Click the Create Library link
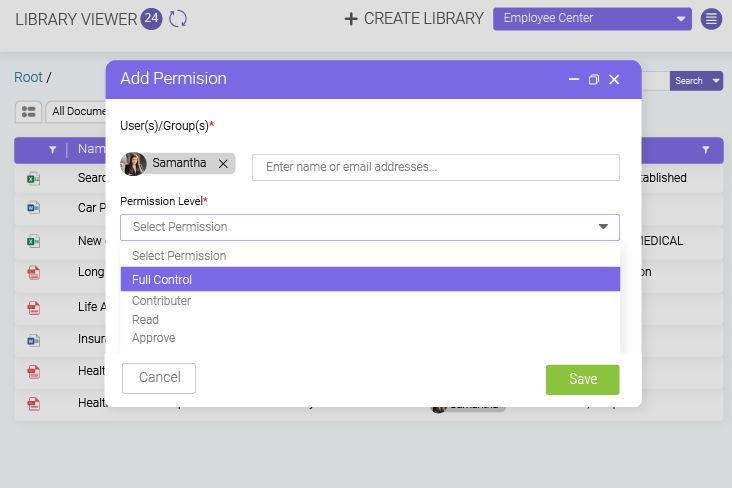732x488 pixels. [x=423, y=19]
